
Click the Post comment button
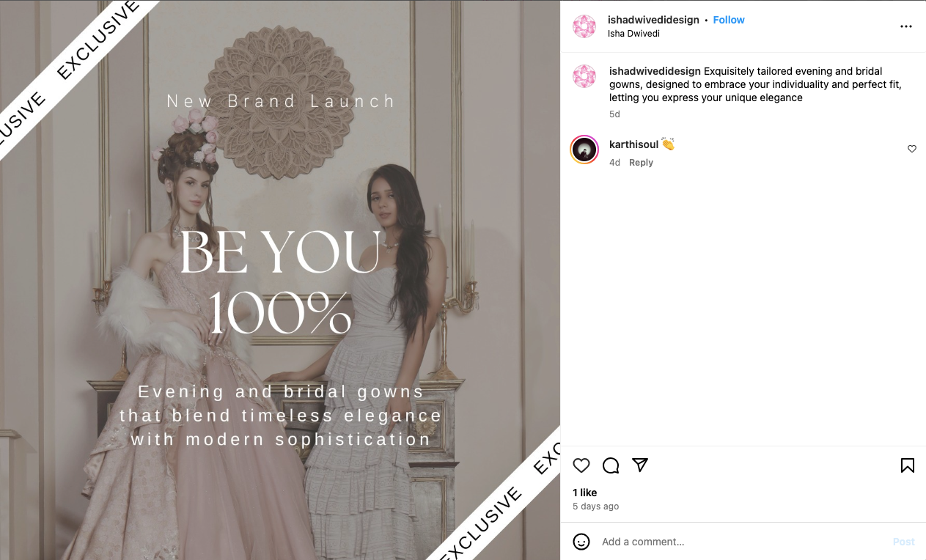903,542
